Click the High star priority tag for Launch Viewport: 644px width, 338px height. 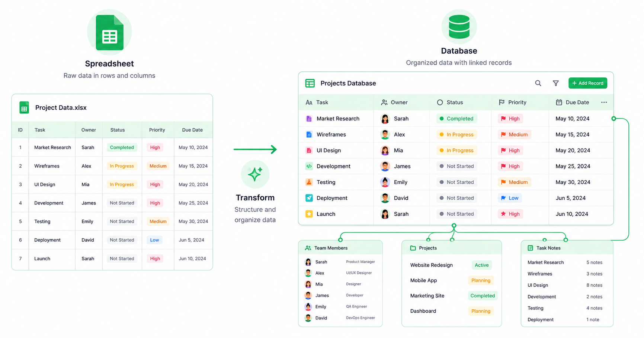tap(510, 214)
